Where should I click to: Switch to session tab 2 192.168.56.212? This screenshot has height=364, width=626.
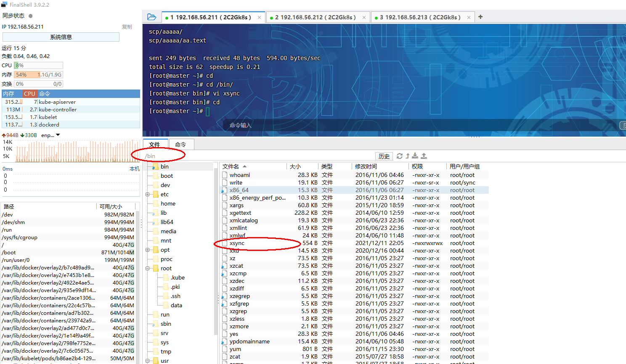click(318, 17)
